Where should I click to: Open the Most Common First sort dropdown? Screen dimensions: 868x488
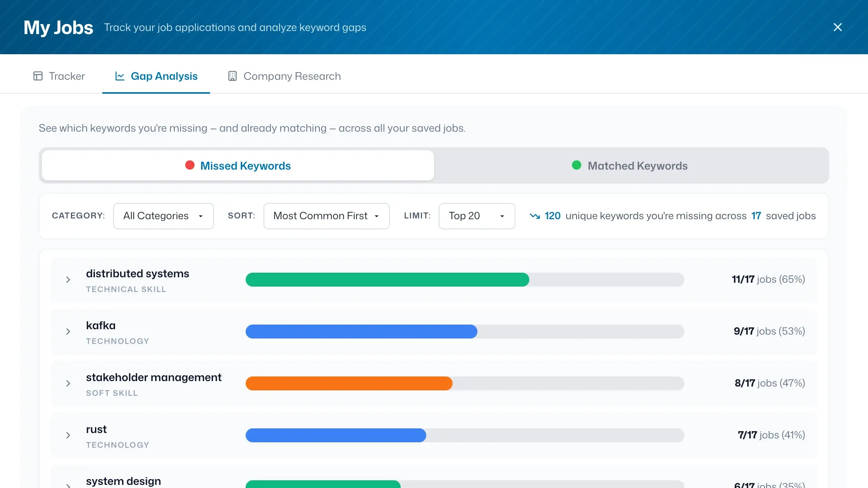click(x=326, y=216)
